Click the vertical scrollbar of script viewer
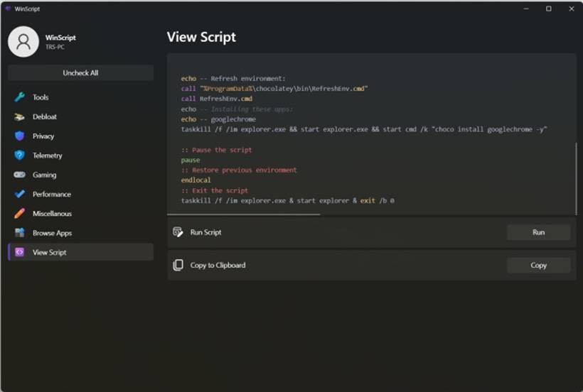This screenshot has height=392, width=583. (x=577, y=178)
